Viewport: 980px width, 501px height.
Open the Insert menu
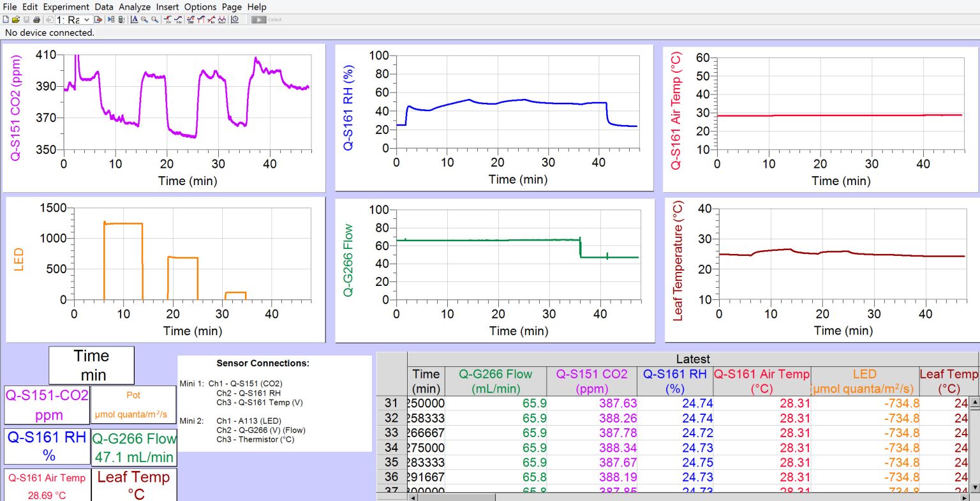click(167, 7)
